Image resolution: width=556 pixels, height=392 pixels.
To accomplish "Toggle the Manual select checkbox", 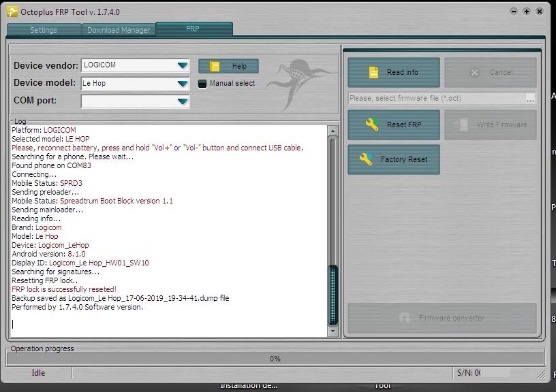I will point(202,84).
